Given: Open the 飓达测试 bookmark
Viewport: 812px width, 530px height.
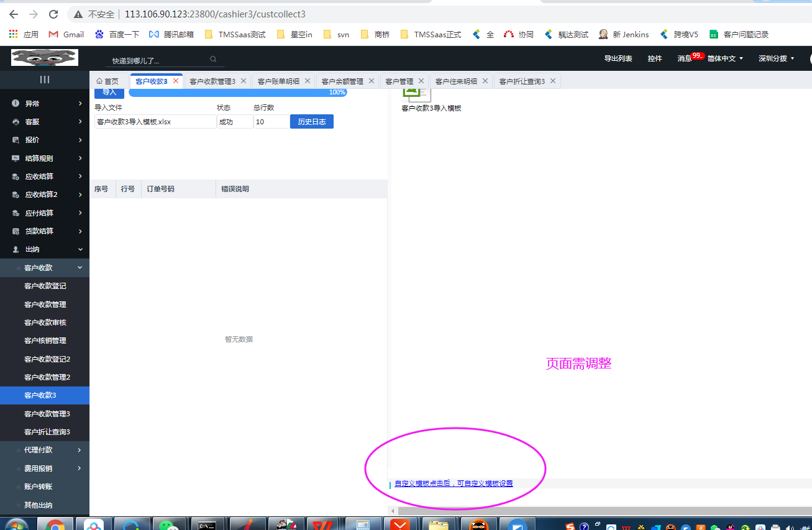Looking at the screenshot, I should 566,34.
